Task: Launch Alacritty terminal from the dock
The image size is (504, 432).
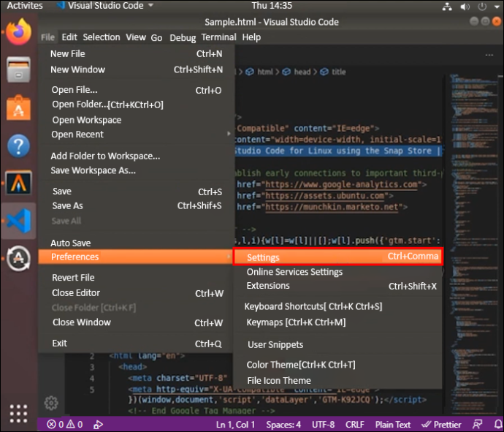Action: click(x=19, y=183)
